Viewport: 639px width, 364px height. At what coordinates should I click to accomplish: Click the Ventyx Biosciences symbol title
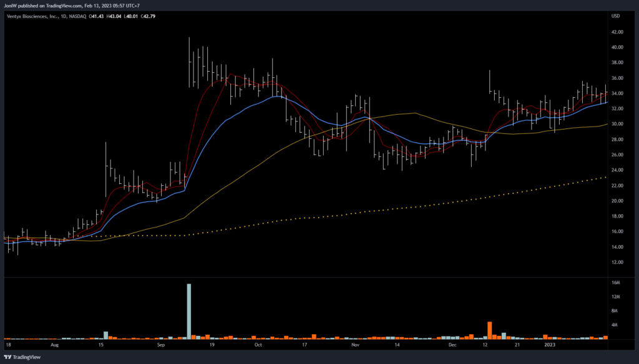31,16
